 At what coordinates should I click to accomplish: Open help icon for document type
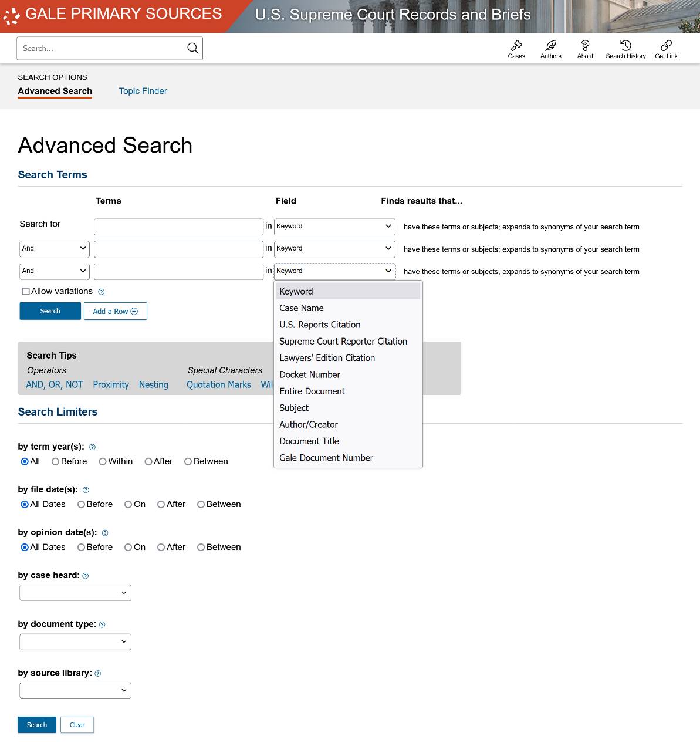click(102, 624)
